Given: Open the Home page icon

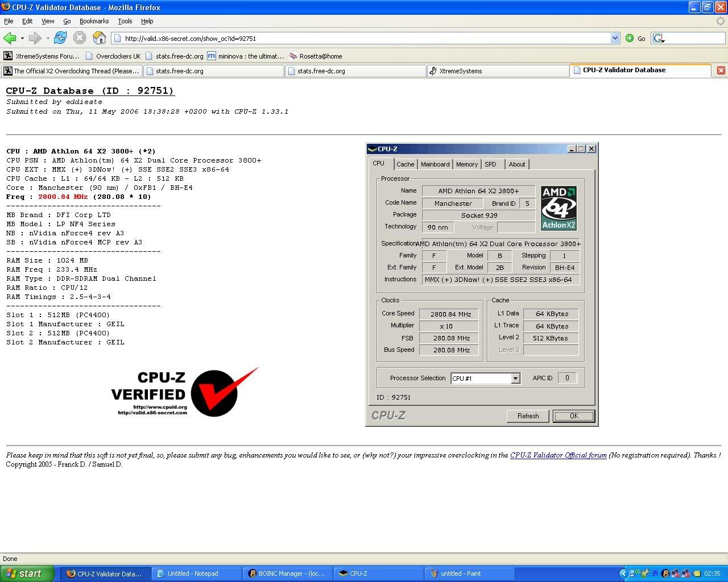Looking at the screenshot, I should coord(100,38).
